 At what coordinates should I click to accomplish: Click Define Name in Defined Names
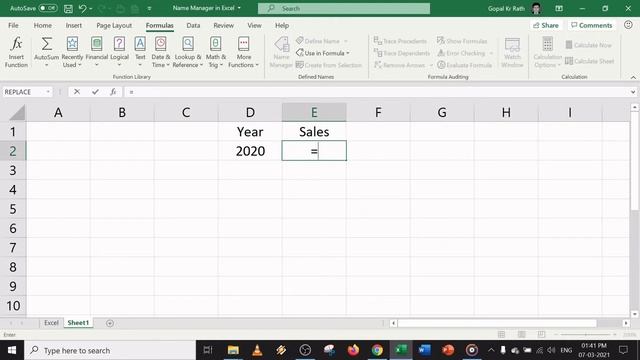318,41
